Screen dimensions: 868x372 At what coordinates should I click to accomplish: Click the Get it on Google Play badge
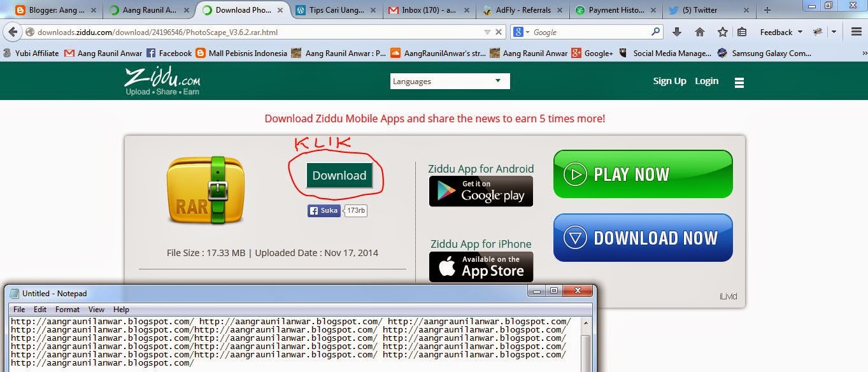[481, 191]
